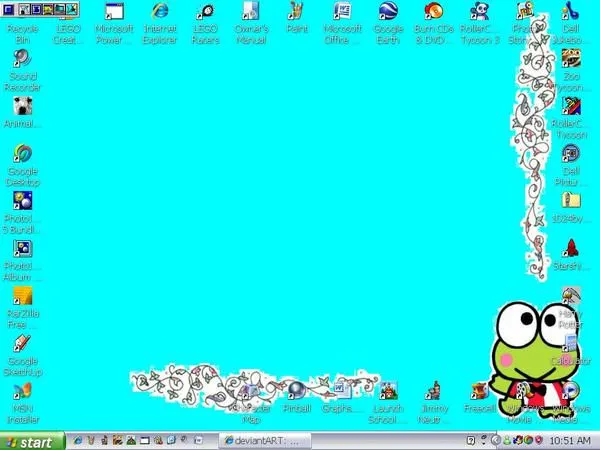Viewport: 600px width, 450px height.
Task: Select the Sound Recorder icon
Action: click(23, 59)
